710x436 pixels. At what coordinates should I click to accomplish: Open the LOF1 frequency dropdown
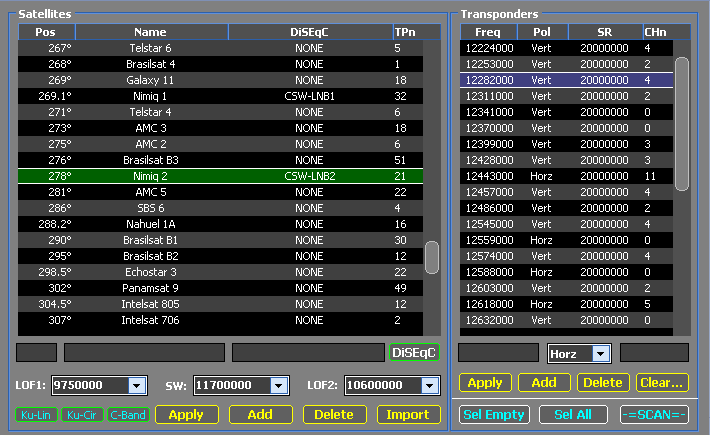coord(137,386)
